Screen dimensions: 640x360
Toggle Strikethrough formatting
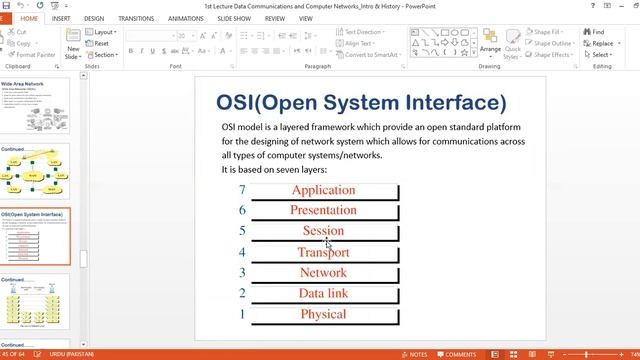coord(175,51)
